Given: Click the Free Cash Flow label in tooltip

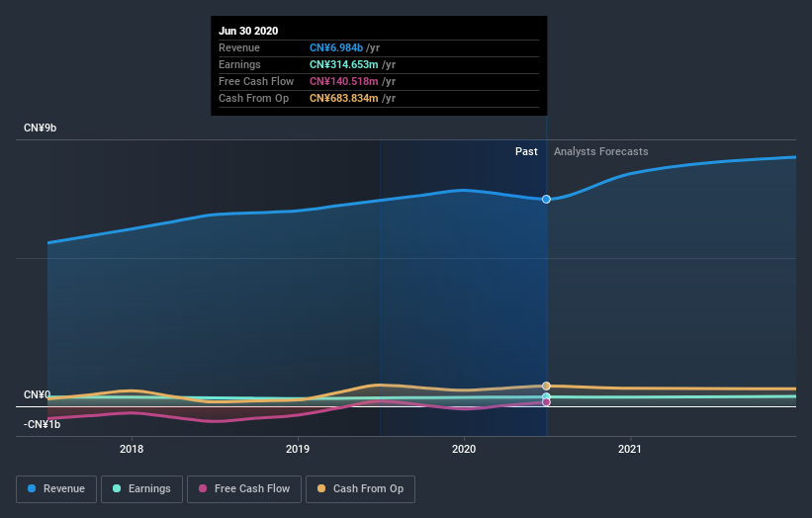Looking at the screenshot, I should 256,81.
